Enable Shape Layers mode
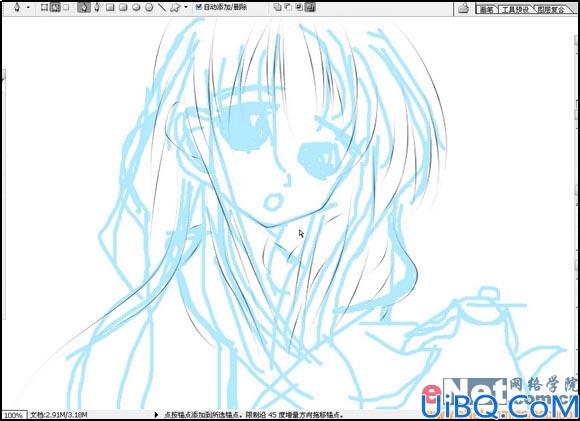 [44, 7]
